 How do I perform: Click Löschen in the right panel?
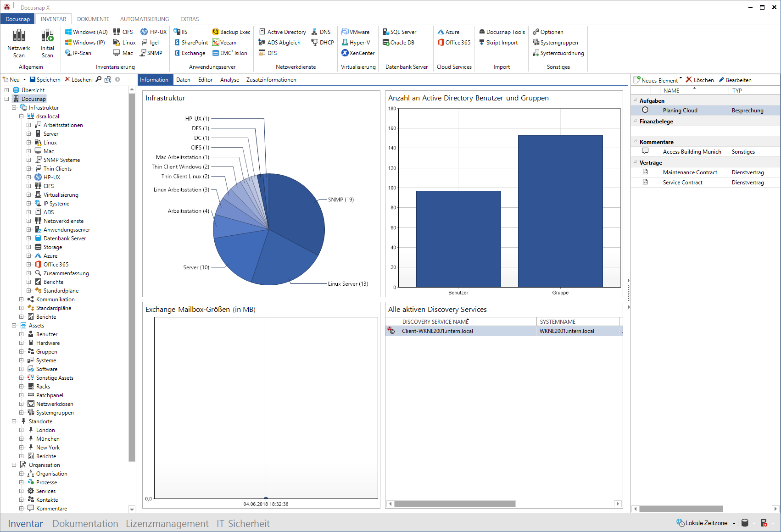(x=700, y=80)
